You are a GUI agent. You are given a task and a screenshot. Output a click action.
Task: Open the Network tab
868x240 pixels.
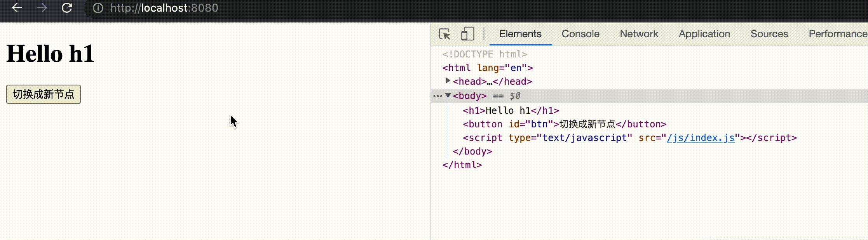pos(639,34)
